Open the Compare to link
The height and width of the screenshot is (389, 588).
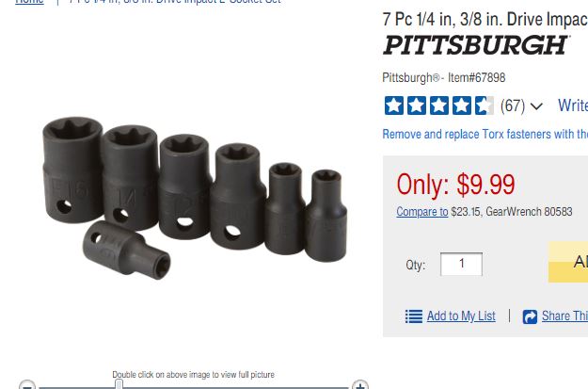point(422,212)
